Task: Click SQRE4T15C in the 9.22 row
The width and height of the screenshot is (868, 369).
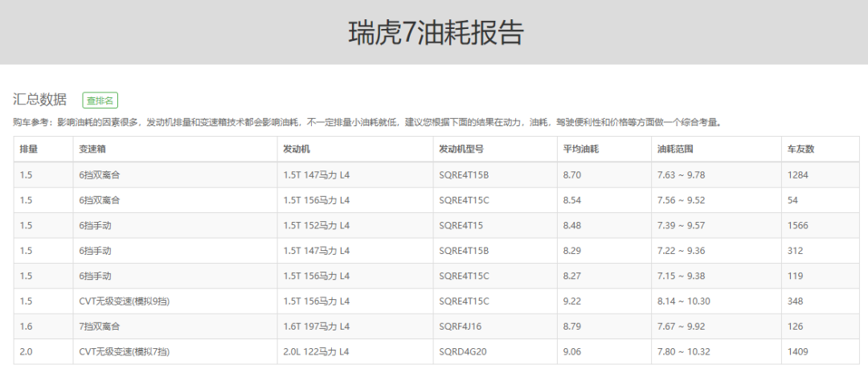Action: tap(464, 301)
